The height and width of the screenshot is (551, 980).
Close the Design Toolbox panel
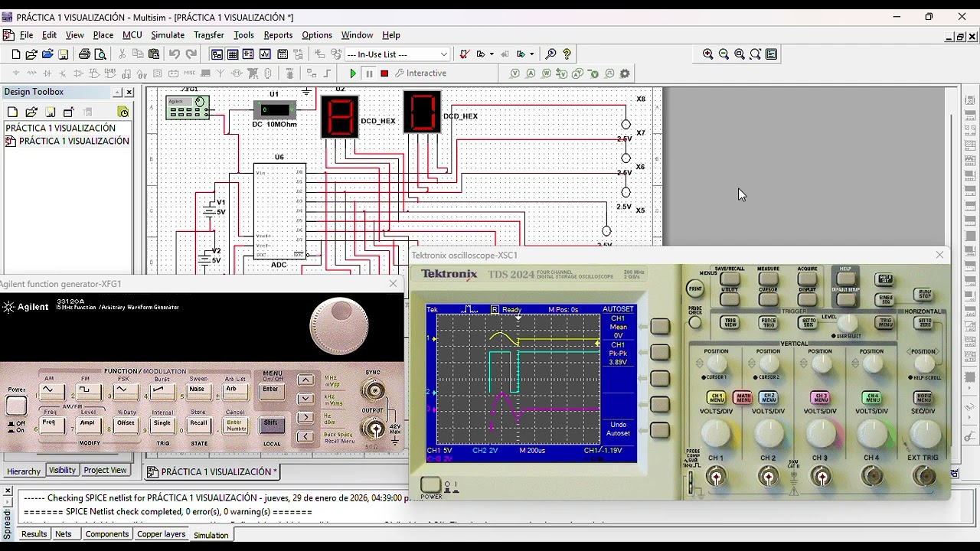click(x=129, y=92)
